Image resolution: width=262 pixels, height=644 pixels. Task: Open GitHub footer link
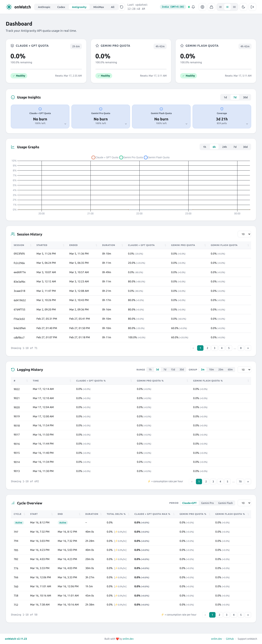tap(230, 639)
